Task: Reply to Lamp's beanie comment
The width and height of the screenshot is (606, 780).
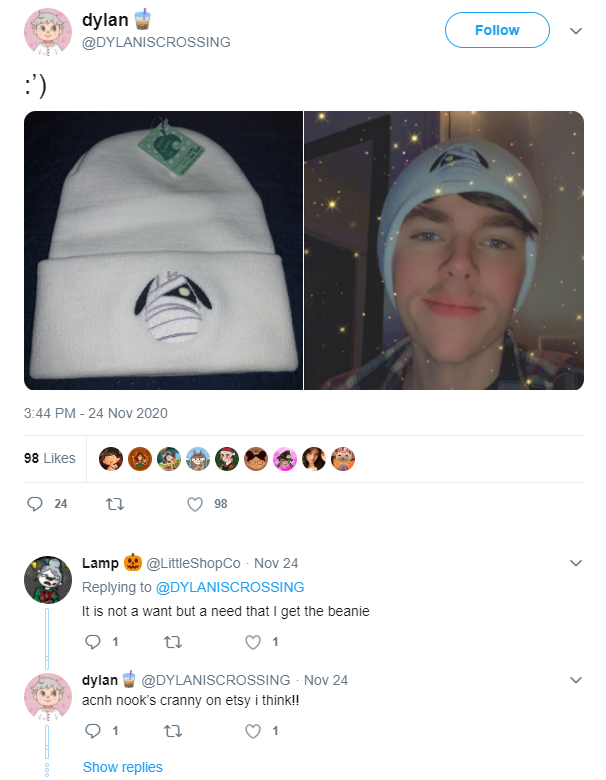Action: (93, 642)
